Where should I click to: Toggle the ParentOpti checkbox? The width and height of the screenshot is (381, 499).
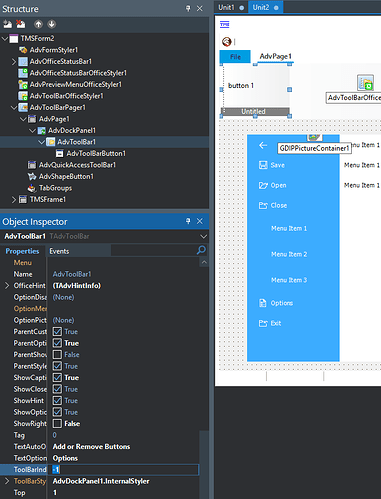57,343
